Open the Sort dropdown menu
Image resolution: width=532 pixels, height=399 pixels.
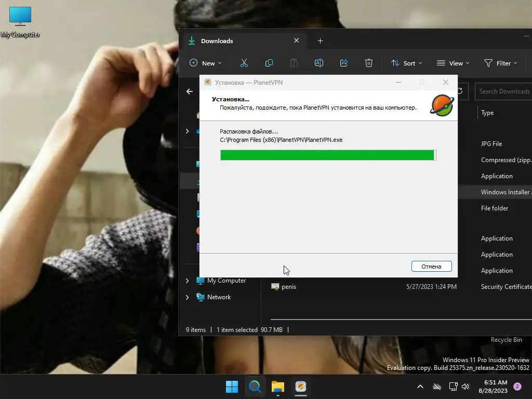pos(406,63)
